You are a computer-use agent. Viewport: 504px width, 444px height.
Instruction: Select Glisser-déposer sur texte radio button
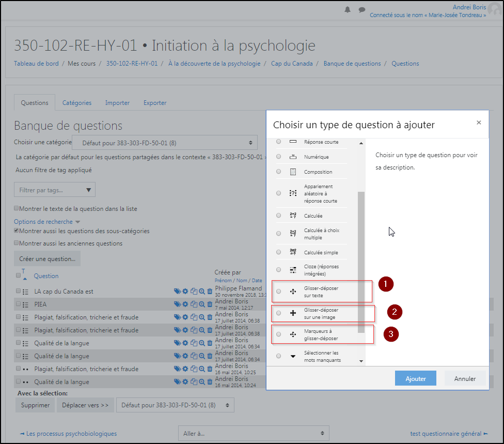coord(279,292)
